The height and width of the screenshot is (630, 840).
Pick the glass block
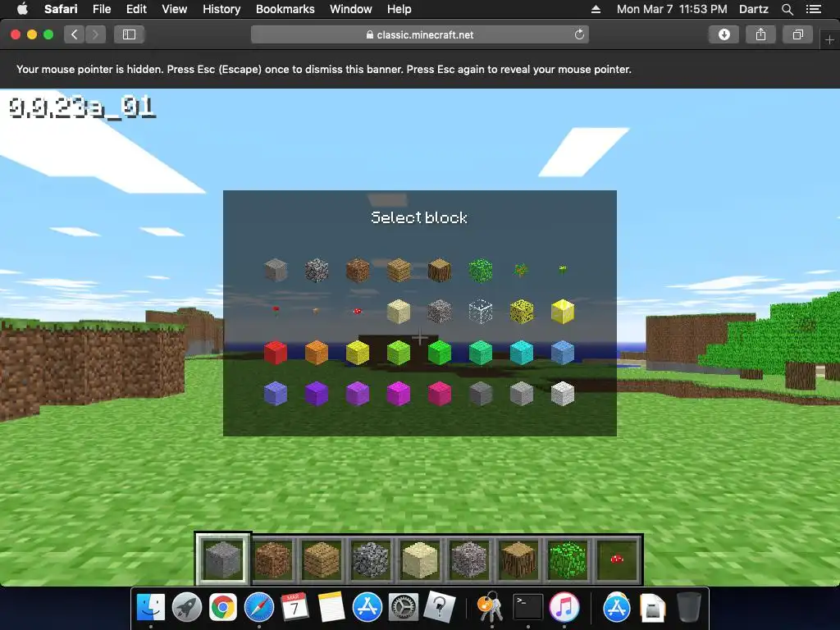point(481,311)
